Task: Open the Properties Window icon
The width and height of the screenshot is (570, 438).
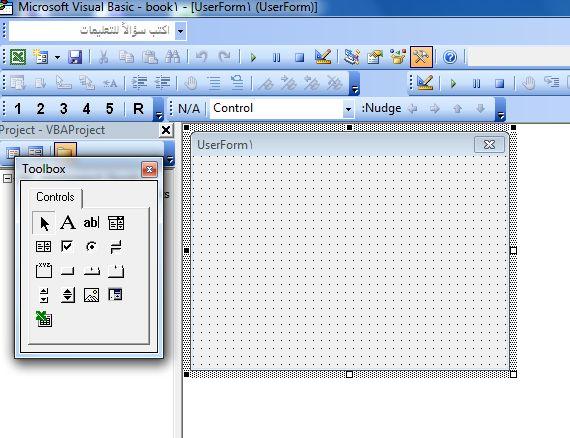Action: point(375,57)
